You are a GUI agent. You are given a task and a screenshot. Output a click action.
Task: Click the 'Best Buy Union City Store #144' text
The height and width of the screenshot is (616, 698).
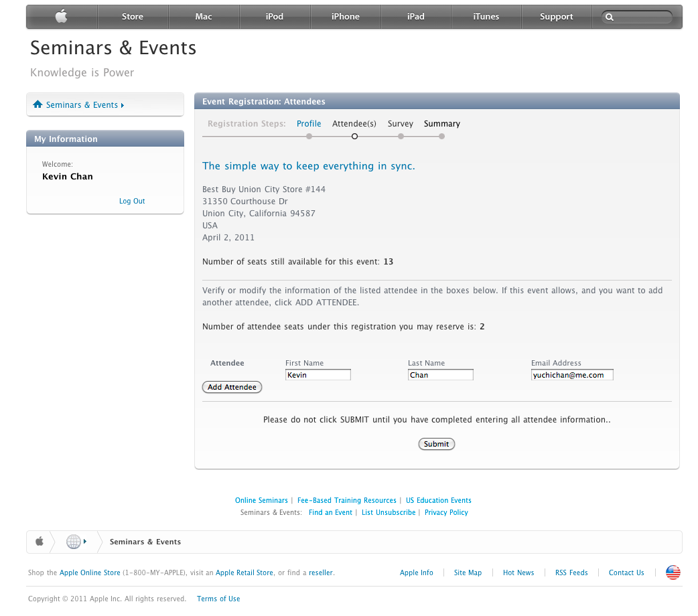tap(263, 189)
